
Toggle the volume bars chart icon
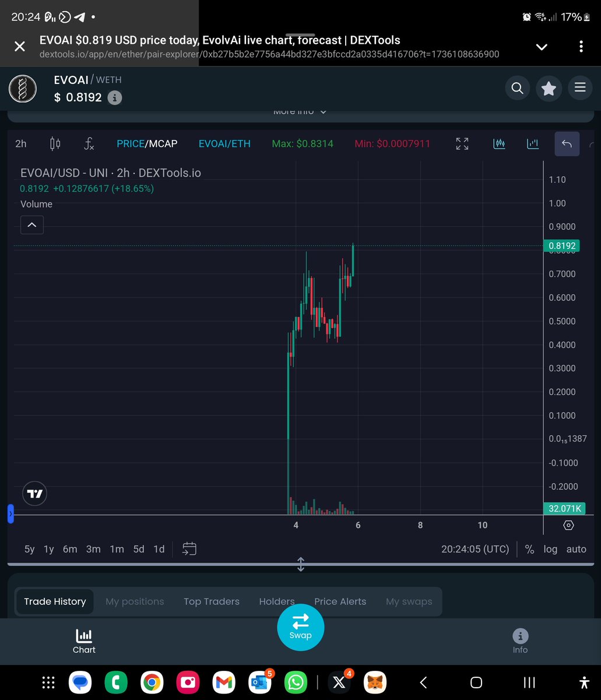[x=533, y=143]
